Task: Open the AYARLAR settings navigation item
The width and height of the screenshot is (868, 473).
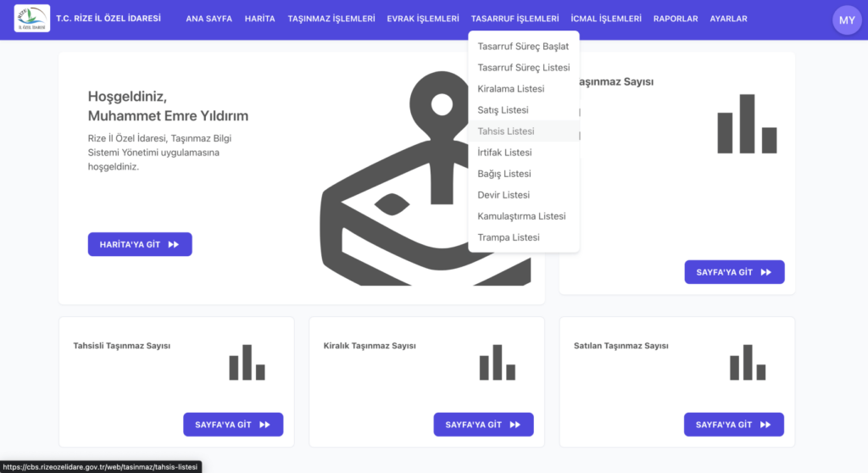Action: click(x=728, y=19)
